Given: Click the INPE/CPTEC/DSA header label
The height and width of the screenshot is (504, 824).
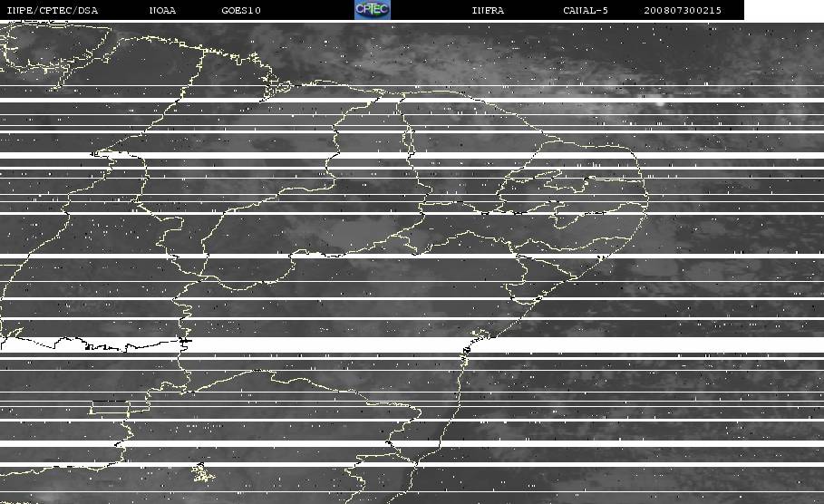Looking at the screenshot, I should click(x=53, y=10).
